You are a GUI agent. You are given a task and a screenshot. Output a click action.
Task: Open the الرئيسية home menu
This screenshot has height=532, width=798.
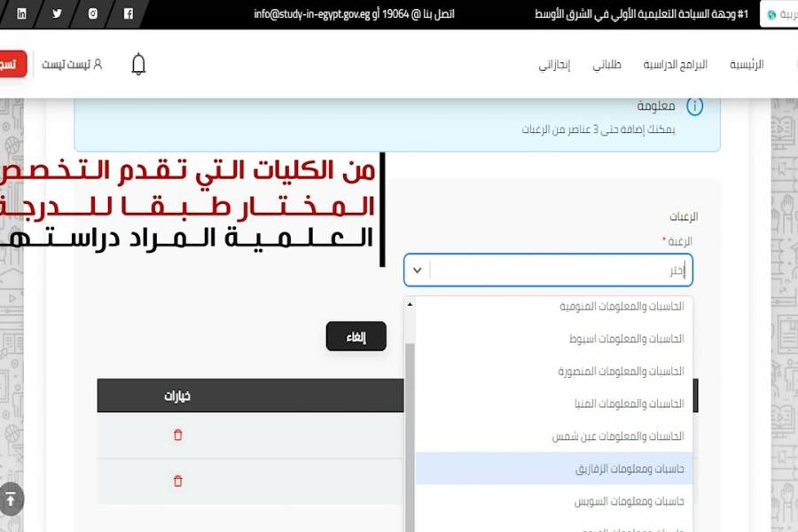[747, 65]
